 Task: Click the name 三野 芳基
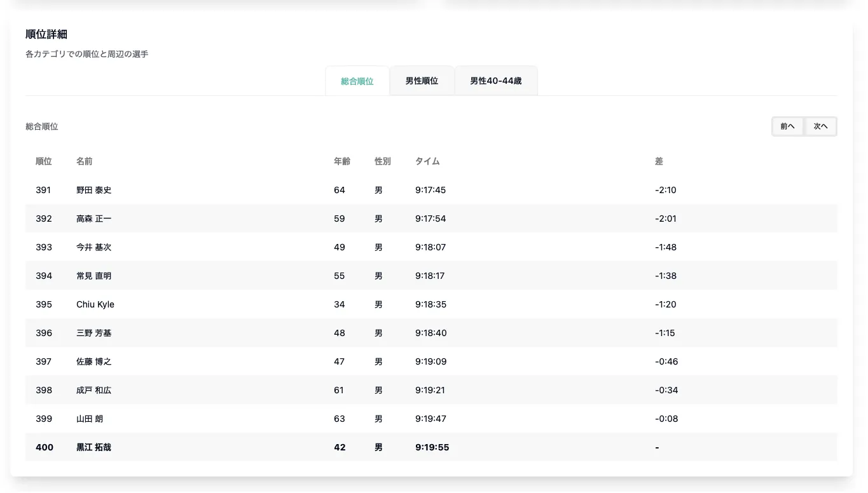[x=94, y=333]
